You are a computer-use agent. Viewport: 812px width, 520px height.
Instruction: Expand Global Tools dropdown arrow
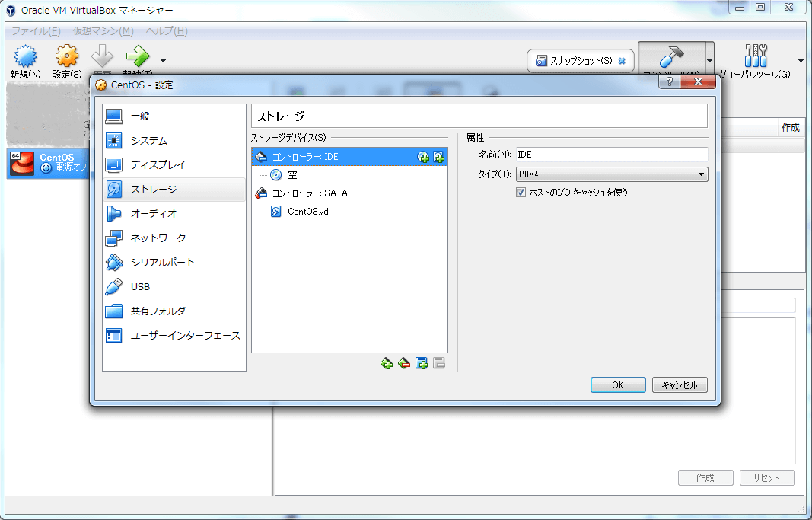pyautogui.click(x=801, y=61)
